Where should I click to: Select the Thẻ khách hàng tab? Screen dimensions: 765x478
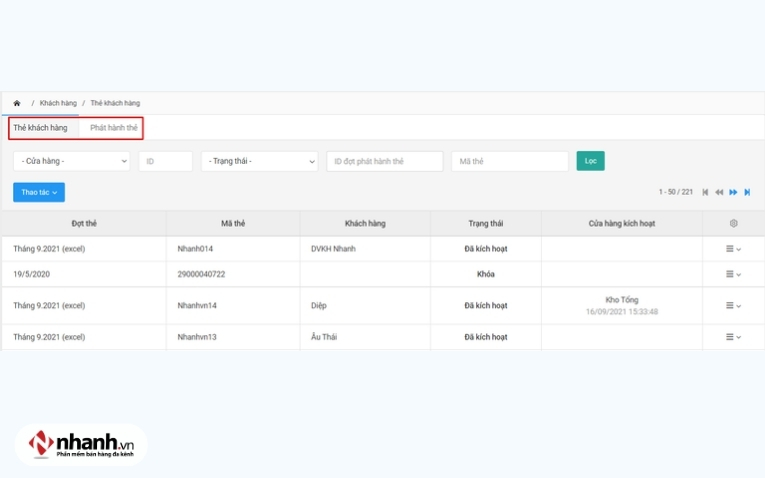(x=41, y=128)
